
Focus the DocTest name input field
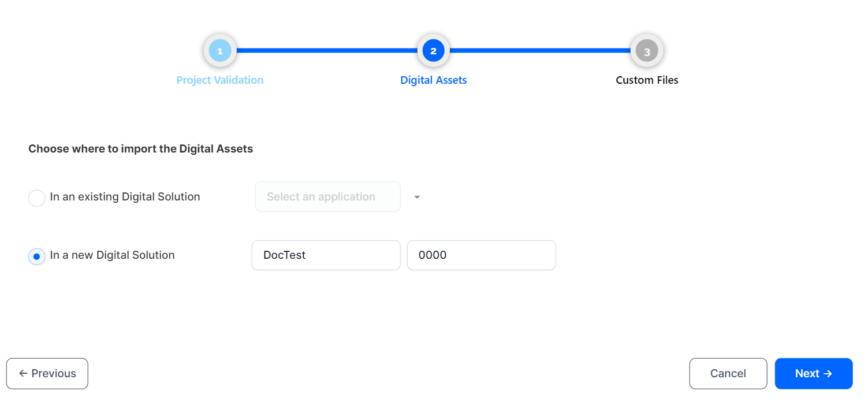[x=326, y=255]
